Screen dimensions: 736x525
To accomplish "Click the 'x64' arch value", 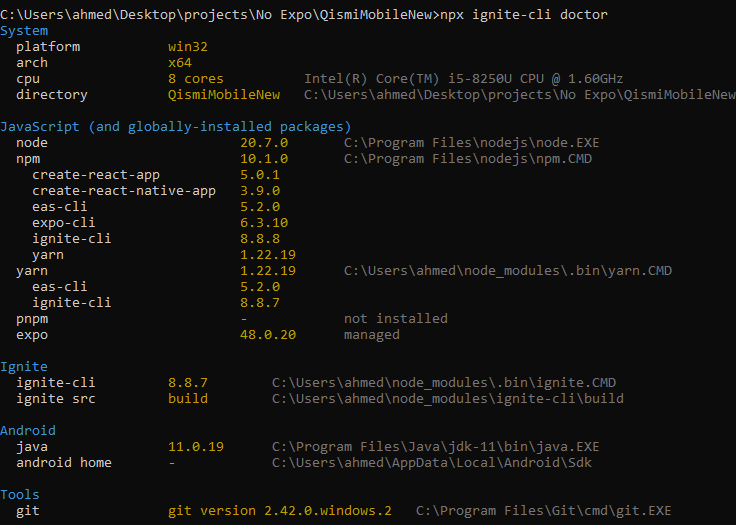I will 180,63.
